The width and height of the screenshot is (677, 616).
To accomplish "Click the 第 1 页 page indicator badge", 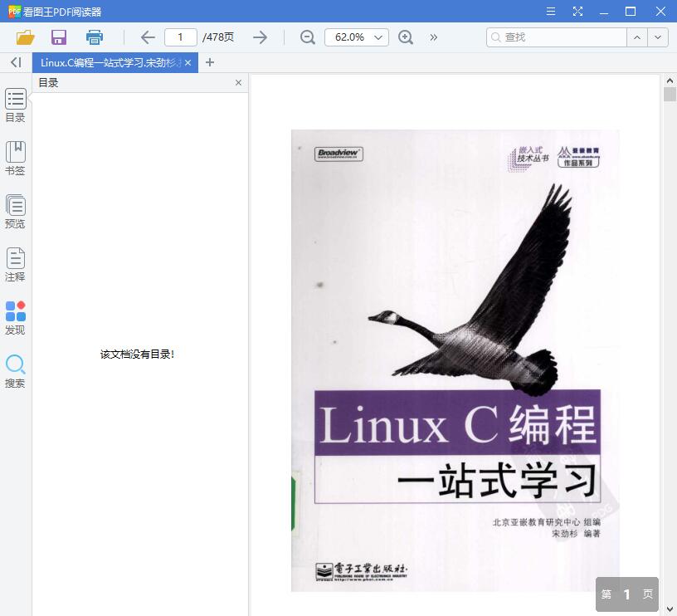I will (x=627, y=594).
